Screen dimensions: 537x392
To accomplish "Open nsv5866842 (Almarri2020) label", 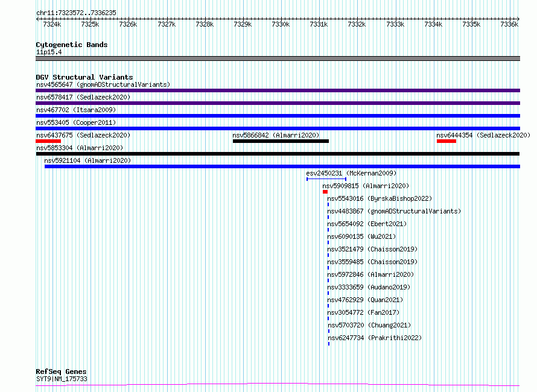I will [276, 135].
